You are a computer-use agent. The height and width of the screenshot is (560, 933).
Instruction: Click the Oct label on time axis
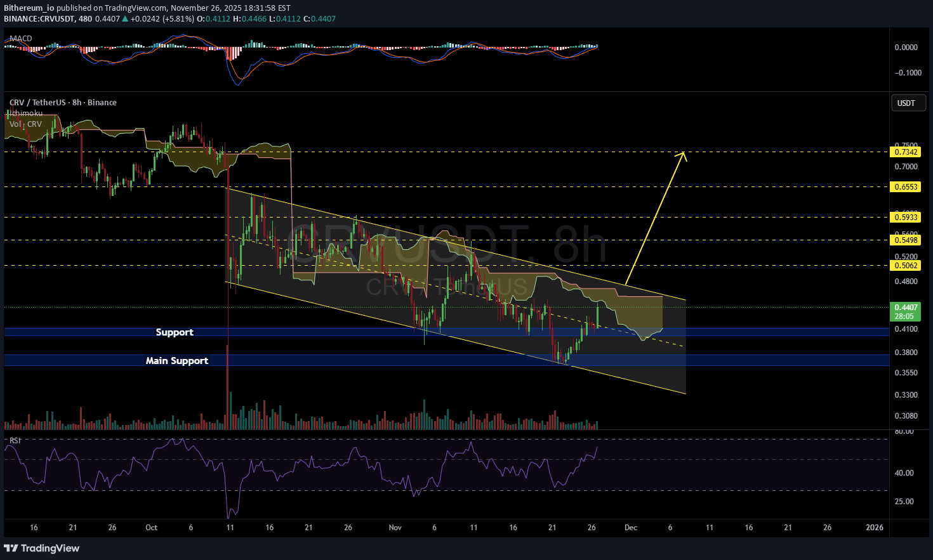click(x=151, y=528)
